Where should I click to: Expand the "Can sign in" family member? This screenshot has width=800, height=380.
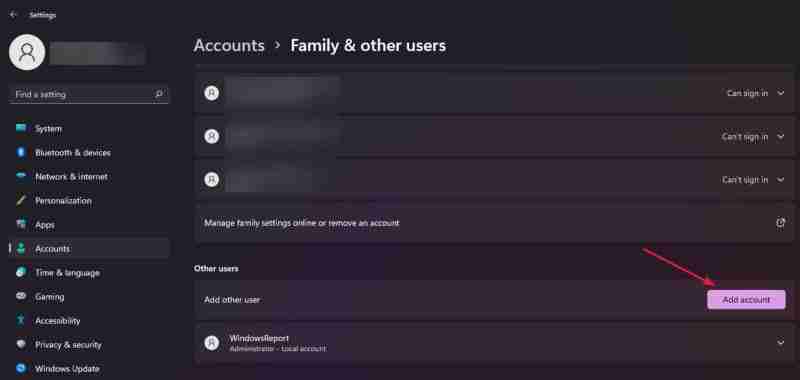(x=781, y=93)
